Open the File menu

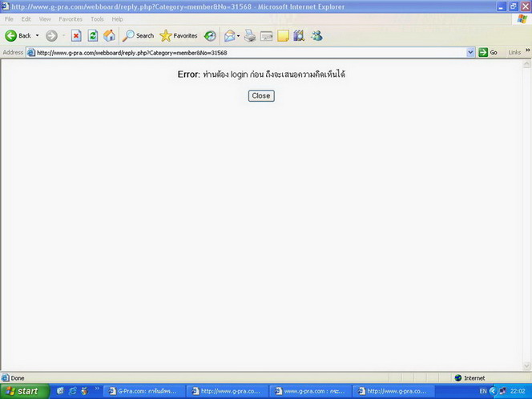coord(10,18)
